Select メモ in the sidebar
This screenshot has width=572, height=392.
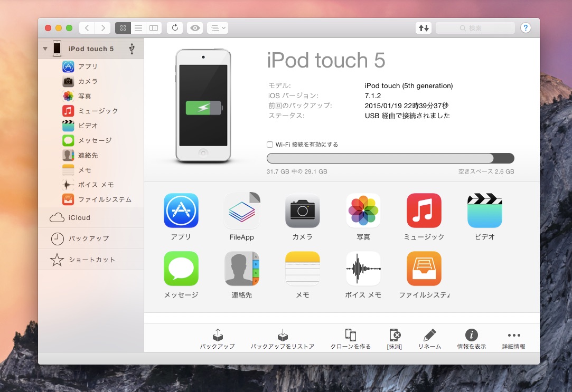[x=91, y=170]
